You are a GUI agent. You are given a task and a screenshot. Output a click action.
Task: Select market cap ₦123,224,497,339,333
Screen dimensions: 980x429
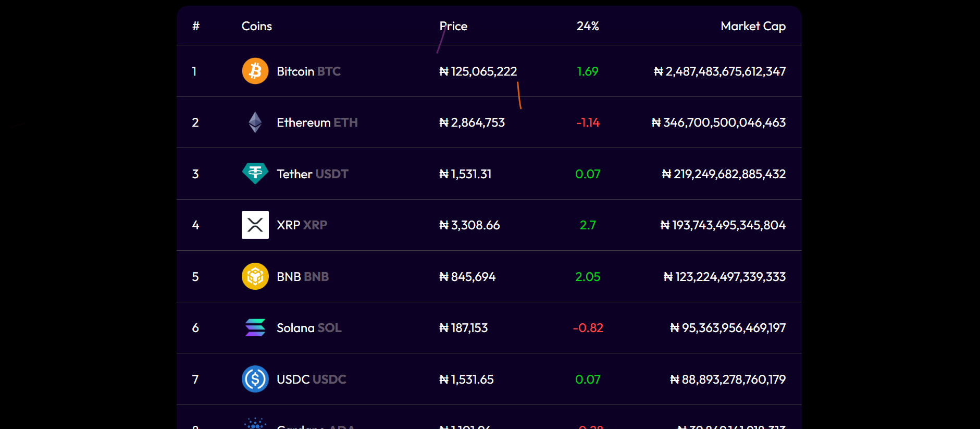click(724, 277)
